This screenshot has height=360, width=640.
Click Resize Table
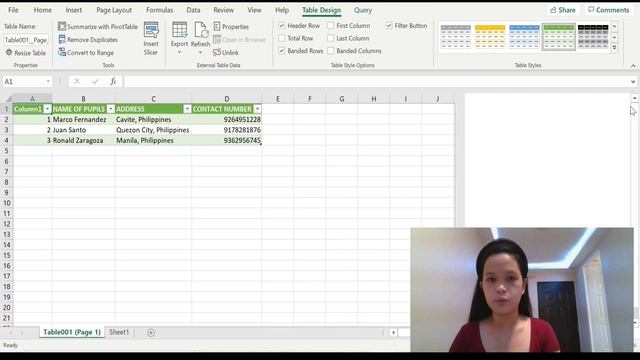click(x=26, y=53)
